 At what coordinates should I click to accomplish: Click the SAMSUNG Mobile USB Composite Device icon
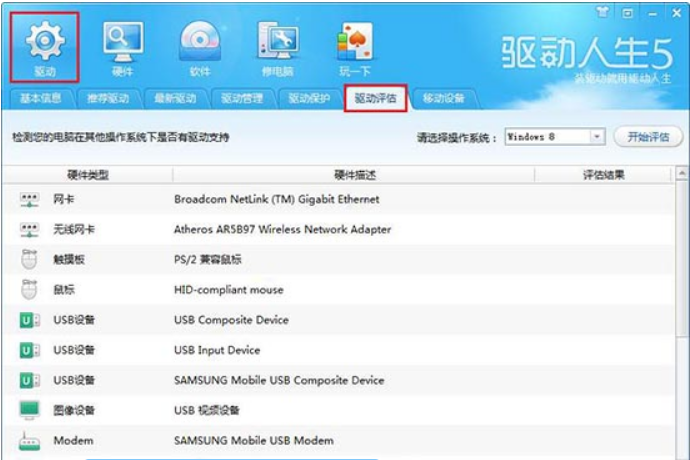click(29, 380)
